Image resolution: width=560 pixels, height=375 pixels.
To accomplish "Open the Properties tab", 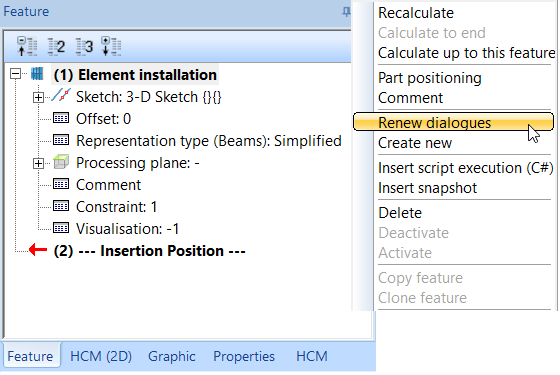I will [x=244, y=356].
